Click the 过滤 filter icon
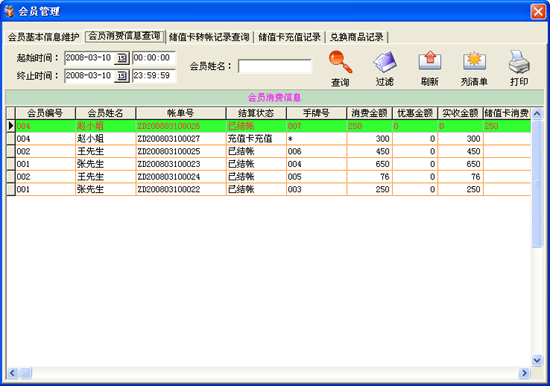Screen dimensions: 550x386 click(x=385, y=62)
